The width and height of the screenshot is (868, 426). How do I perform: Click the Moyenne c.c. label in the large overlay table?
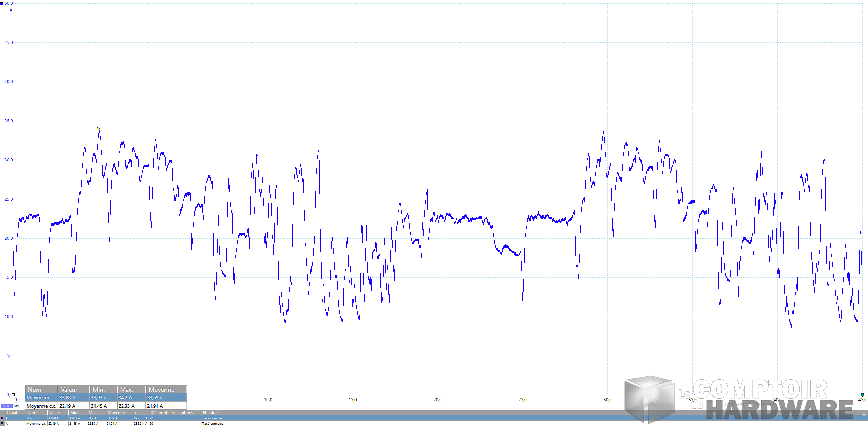[x=41, y=406]
